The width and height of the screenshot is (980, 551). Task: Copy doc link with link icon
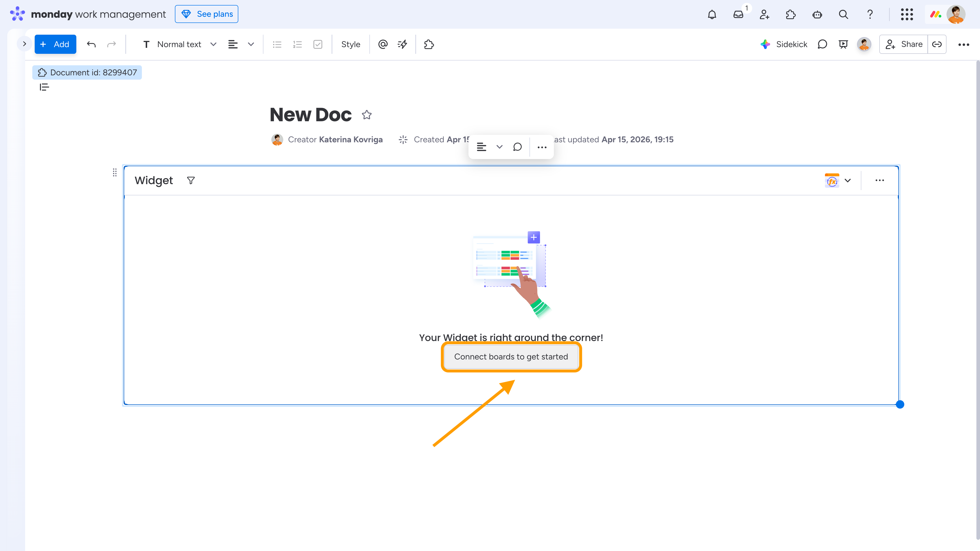(937, 44)
